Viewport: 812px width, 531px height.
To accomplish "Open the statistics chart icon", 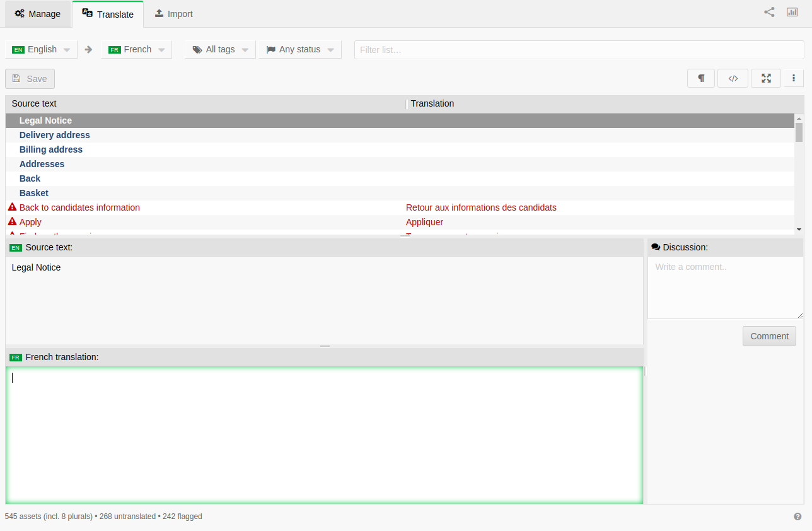I will (x=792, y=12).
